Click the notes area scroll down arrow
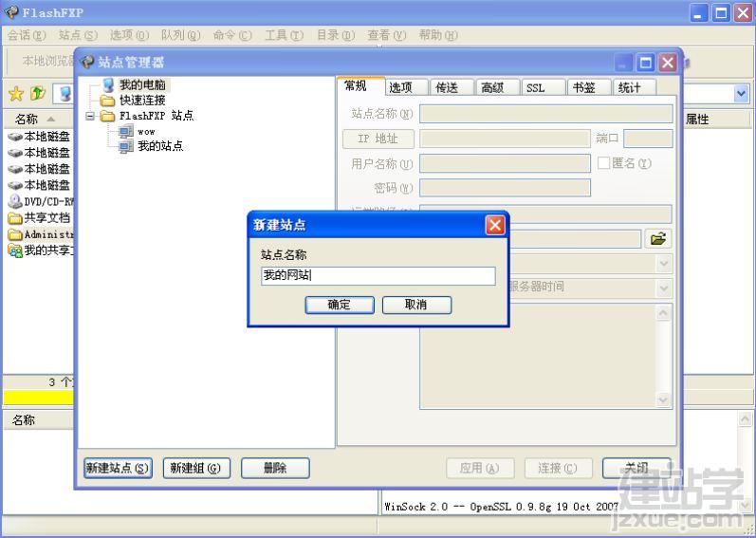The image size is (756, 538). click(663, 399)
